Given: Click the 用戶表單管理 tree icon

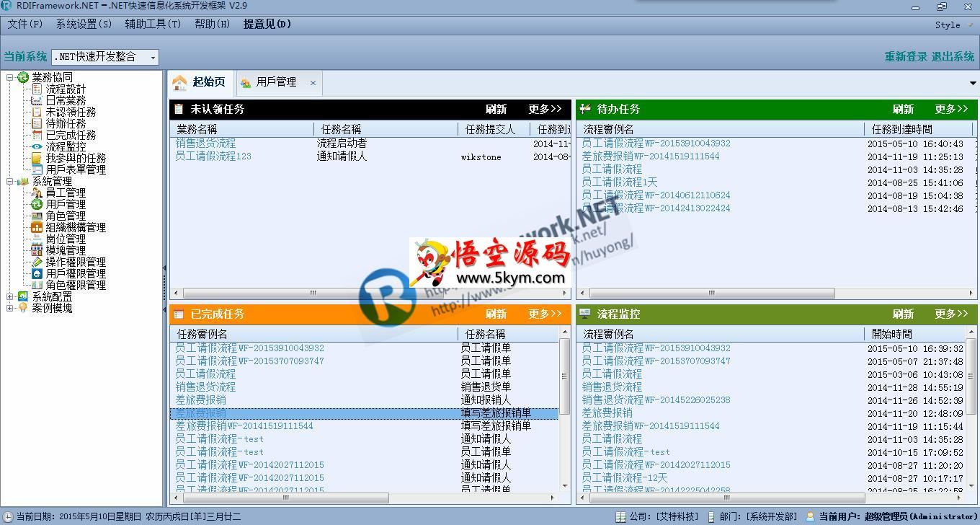Looking at the screenshot, I should pos(37,169).
